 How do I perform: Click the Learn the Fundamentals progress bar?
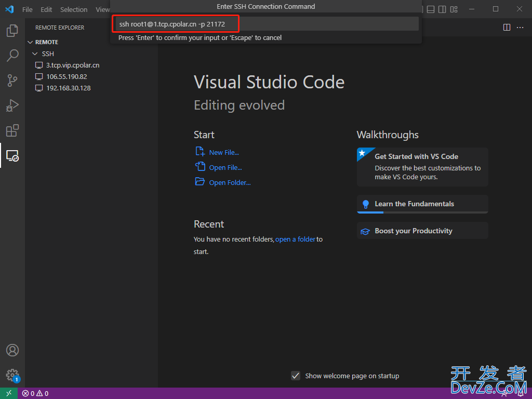(422, 212)
